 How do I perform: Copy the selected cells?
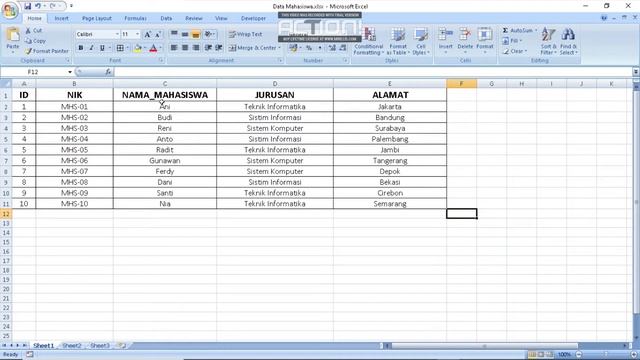pos(35,41)
